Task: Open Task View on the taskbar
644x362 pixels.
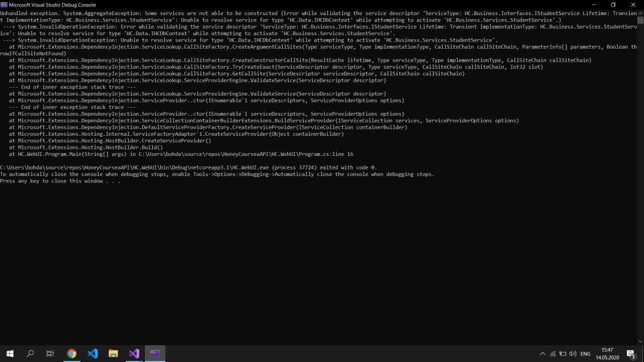Action: (50, 353)
